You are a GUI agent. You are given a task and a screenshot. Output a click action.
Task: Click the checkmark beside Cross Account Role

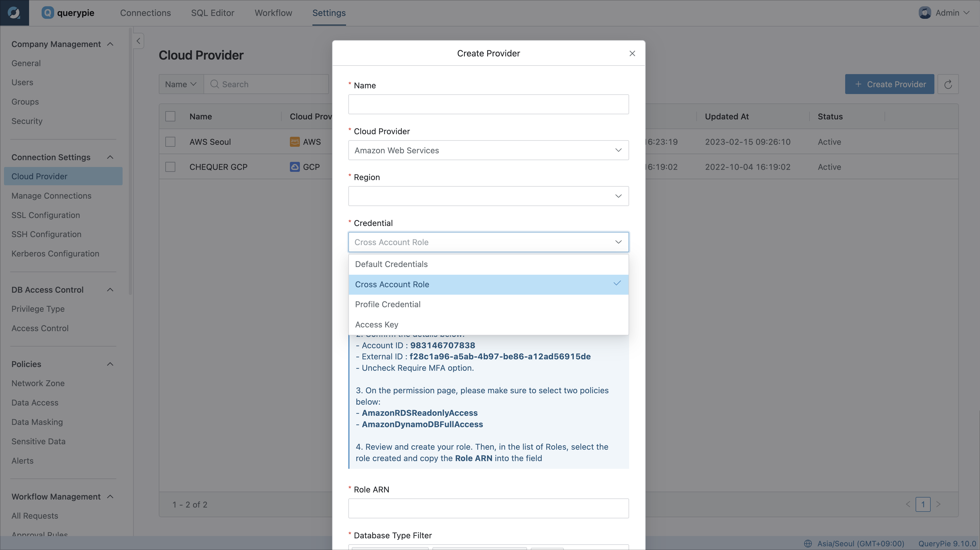click(x=617, y=283)
